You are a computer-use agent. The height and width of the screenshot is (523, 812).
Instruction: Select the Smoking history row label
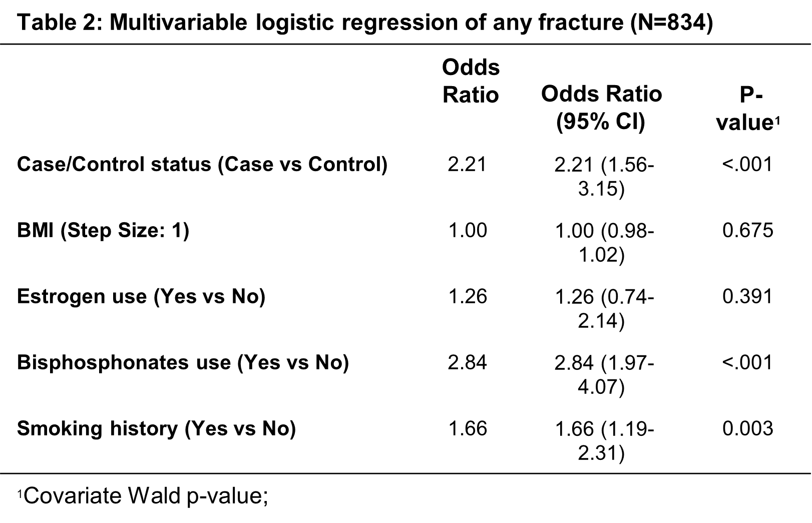[156, 429]
